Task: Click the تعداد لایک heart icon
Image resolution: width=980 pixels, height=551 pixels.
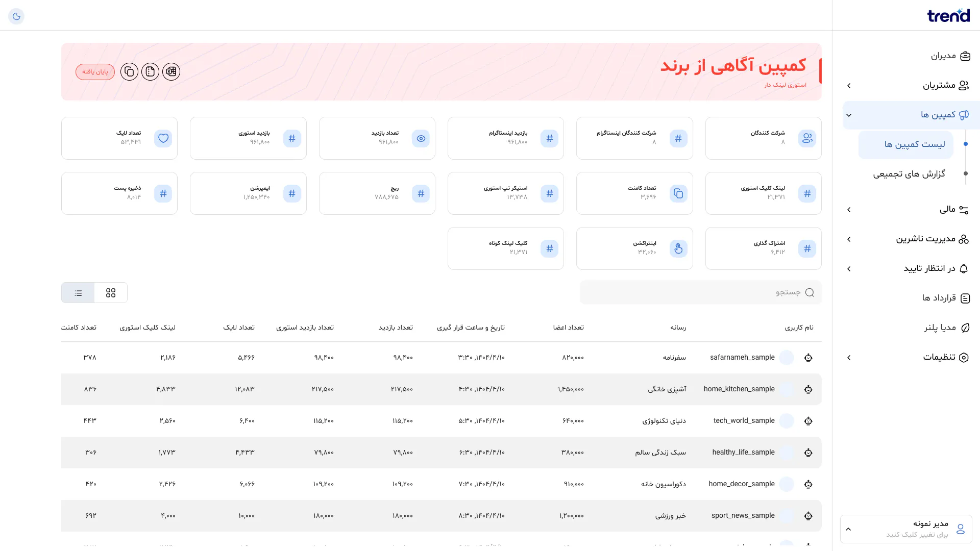Action: point(163,138)
